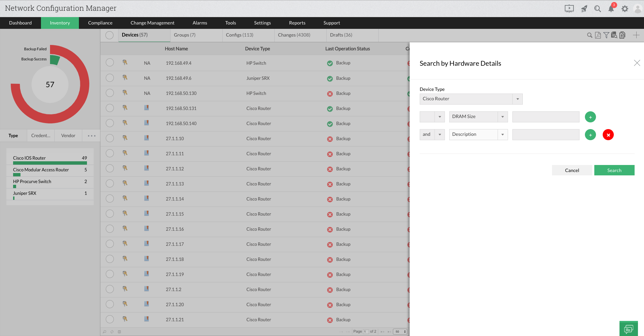The width and height of the screenshot is (644, 336).
Task: Open search in the Devices toolbar
Action: [x=589, y=35]
